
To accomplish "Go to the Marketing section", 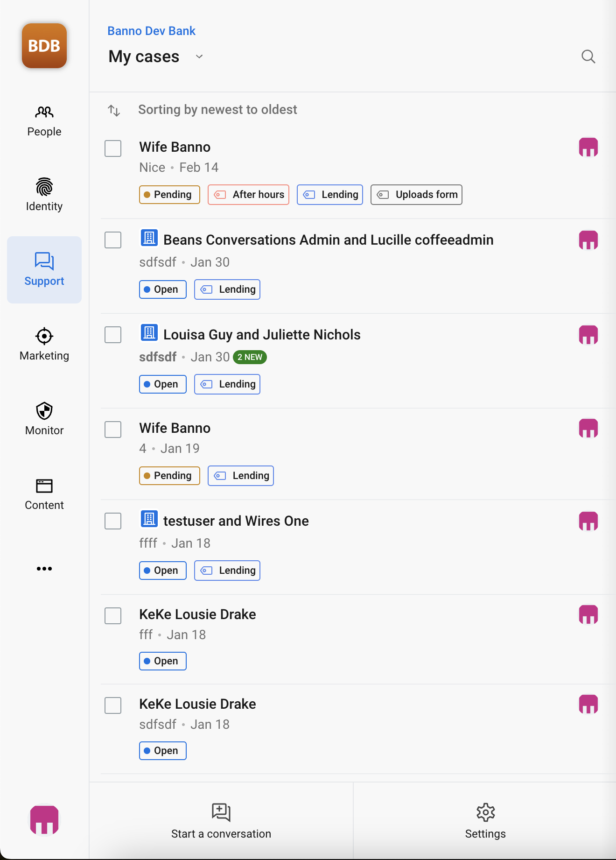I will (x=44, y=345).
